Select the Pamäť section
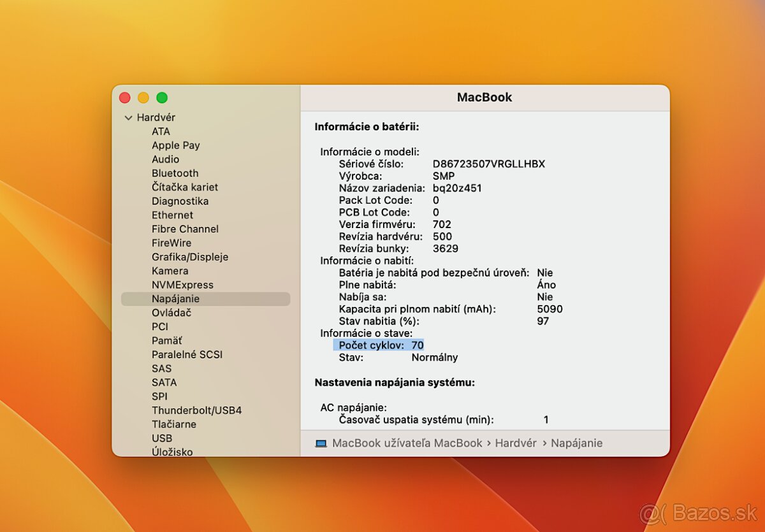This screenshot has height=532, width=765. pyautogui.click(x=167, y=340)
